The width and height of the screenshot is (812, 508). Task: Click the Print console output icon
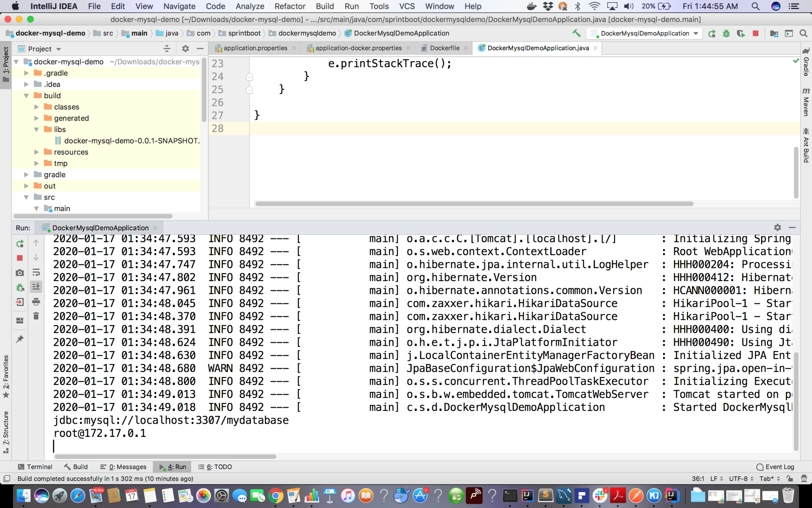click(36, 302)
